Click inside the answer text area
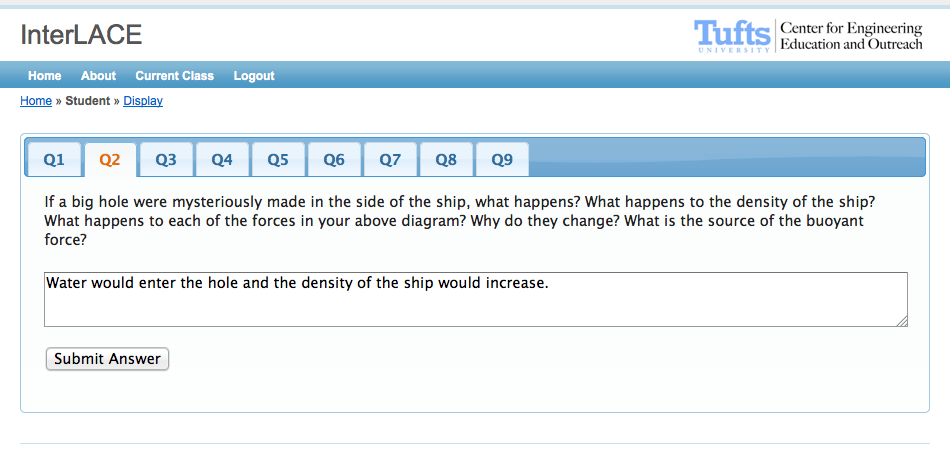The image size is (950, 453). (476, 300)
